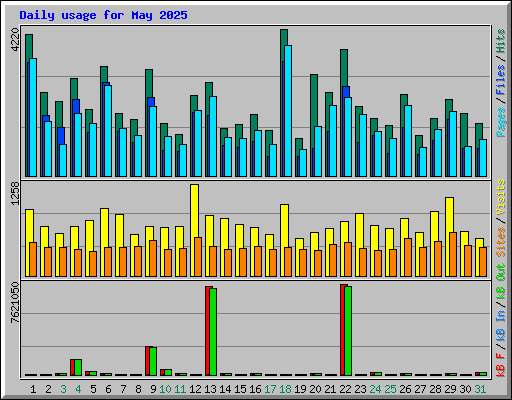Click the 'Hits' legend label

tap(501, 41)
